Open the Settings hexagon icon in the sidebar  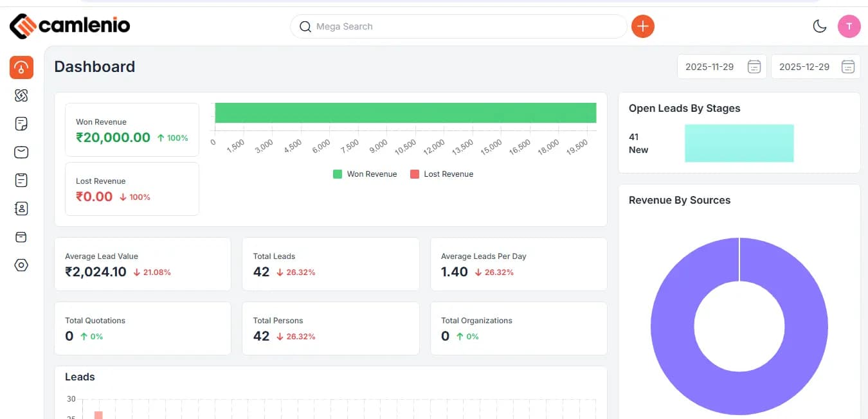[21, 265]
